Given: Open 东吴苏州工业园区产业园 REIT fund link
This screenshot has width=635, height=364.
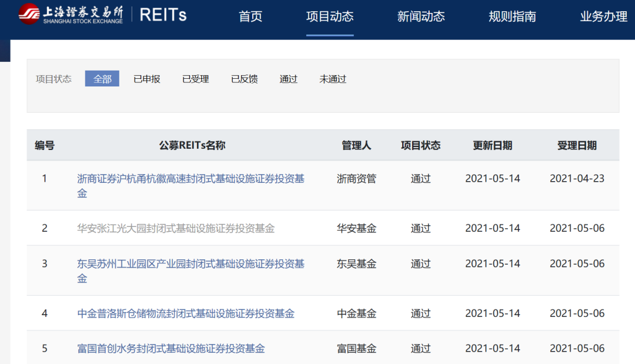Looking at the screenshot, I should point(190,271).
